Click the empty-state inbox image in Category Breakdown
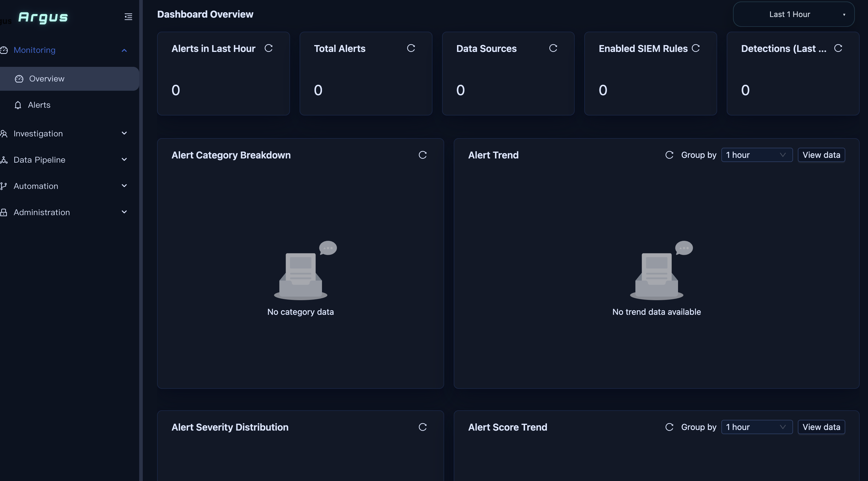868x481 pixels. 305,271
